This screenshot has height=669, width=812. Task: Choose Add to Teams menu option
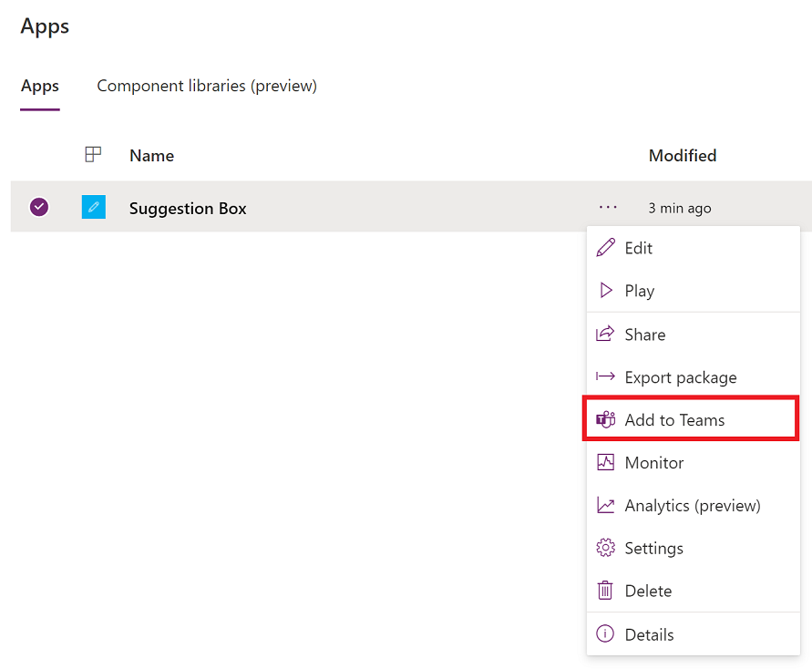pyautogui.click(x=674, y=420)
